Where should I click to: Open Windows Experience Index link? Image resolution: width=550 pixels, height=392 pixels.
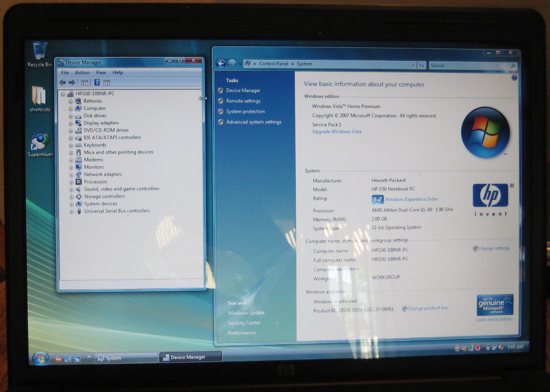coord(411,199)
